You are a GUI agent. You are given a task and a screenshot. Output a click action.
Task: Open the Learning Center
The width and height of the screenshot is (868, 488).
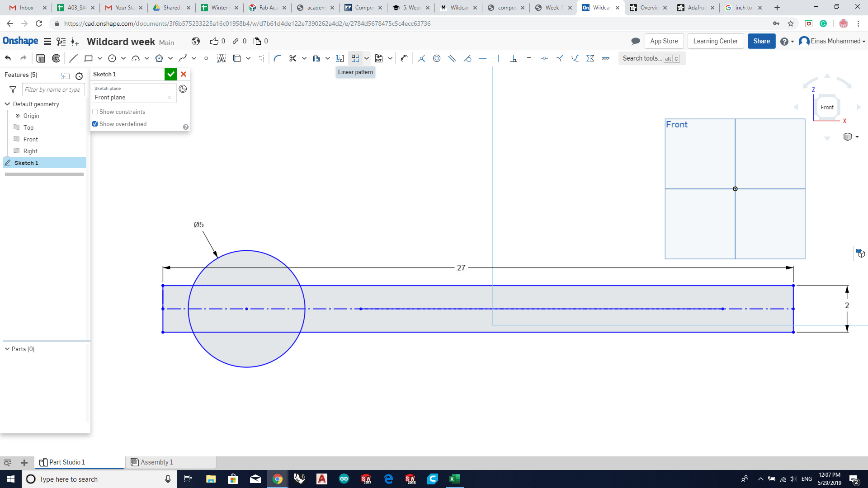tap(715, 41)
